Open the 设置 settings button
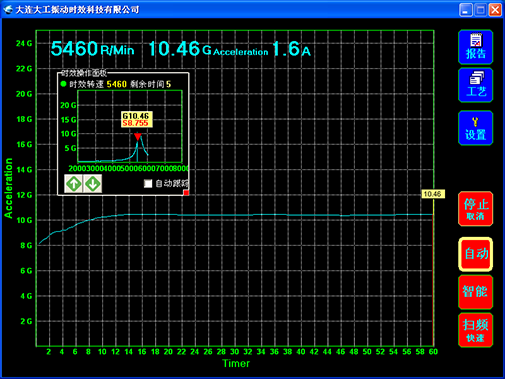This screenshot has width=505, height=379. click(x=475, y=128)
